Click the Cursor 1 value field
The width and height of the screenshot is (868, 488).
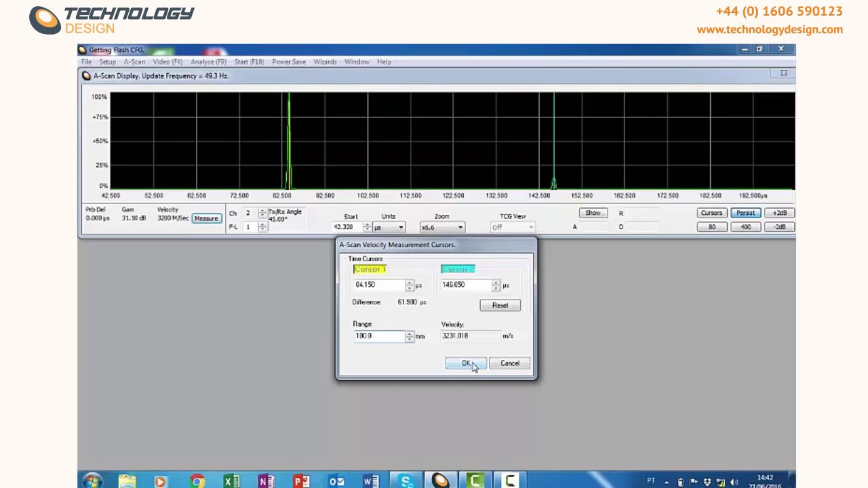point(379,285)
